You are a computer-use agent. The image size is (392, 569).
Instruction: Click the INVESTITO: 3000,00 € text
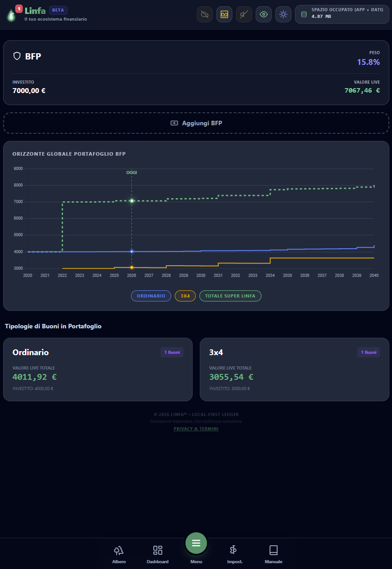[229, 389]
